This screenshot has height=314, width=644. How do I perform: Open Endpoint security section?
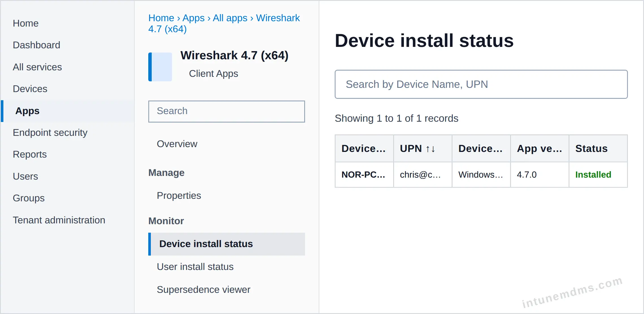[x=50, y=132]
